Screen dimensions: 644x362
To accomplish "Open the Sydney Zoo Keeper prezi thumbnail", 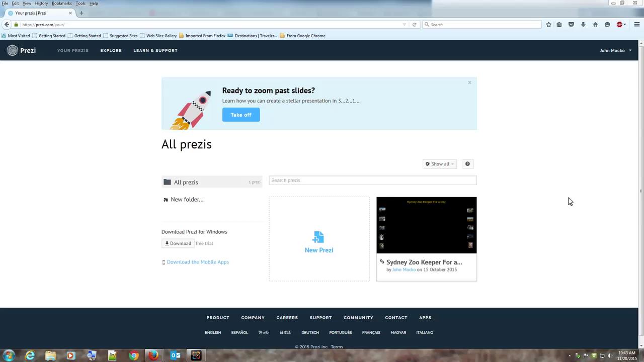I will click(x=426, y=225).
